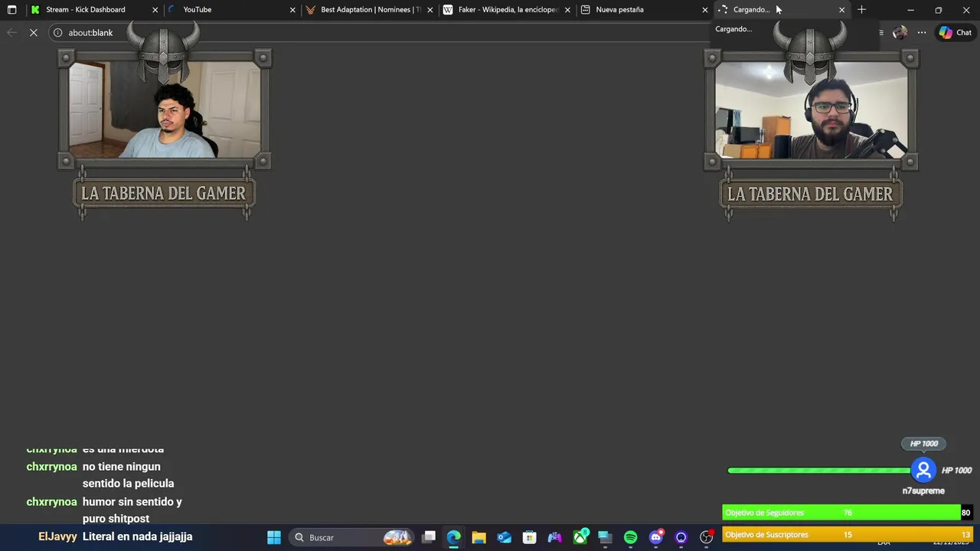Open the Best Adaptation Nominees tab

tap(371, 10)
